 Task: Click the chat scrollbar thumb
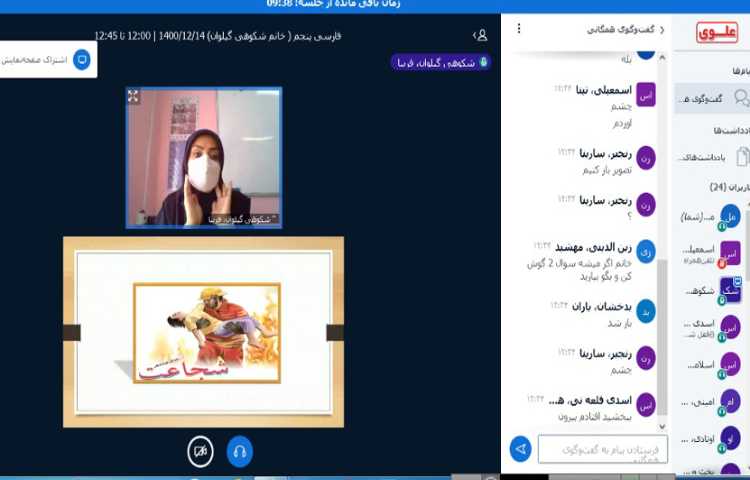tap(662, 337)
